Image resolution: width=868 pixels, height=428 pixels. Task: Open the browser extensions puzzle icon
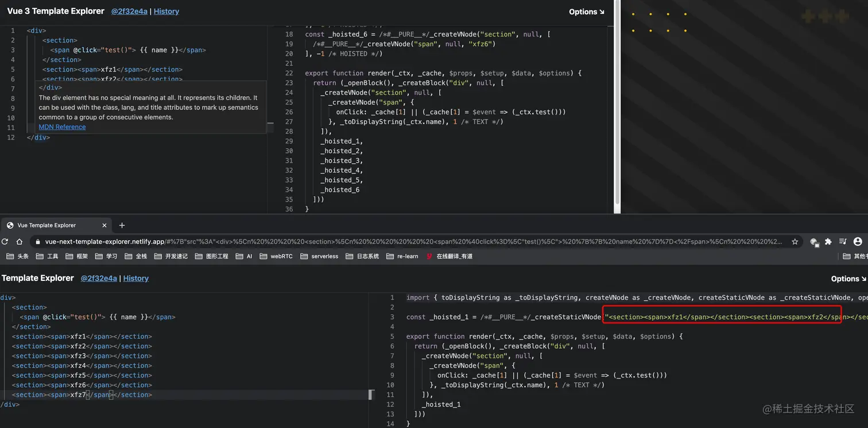[828, 242]
